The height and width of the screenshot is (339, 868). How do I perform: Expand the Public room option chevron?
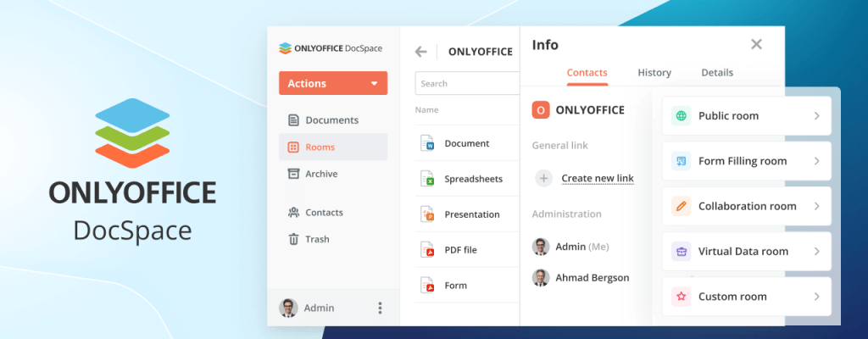tap(816, 116)
